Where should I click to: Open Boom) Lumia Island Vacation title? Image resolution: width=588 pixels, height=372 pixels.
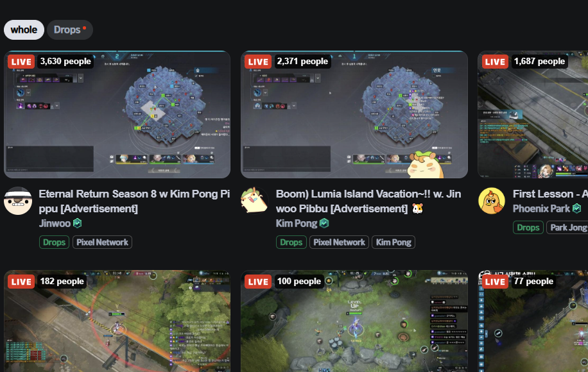click(x=368, y=201)
